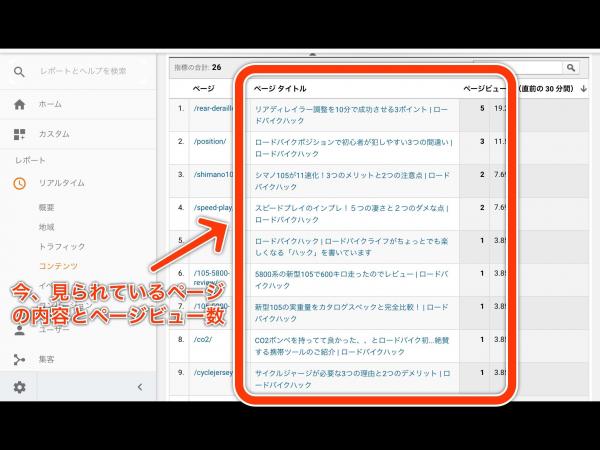The height and width of the screenshot is (450, 600).
Task: Click title CO2ボンベを持ってて良かった
Action: tap(352, 346)
